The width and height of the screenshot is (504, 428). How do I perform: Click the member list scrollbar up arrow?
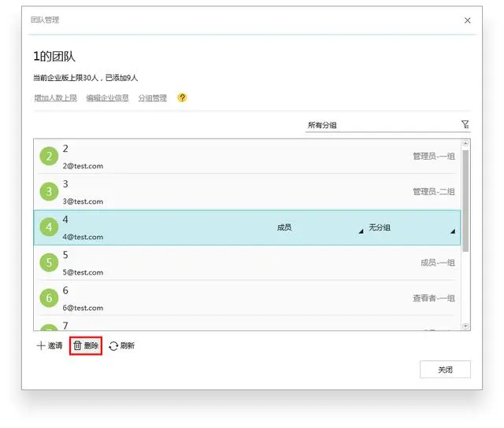point(465,143)
